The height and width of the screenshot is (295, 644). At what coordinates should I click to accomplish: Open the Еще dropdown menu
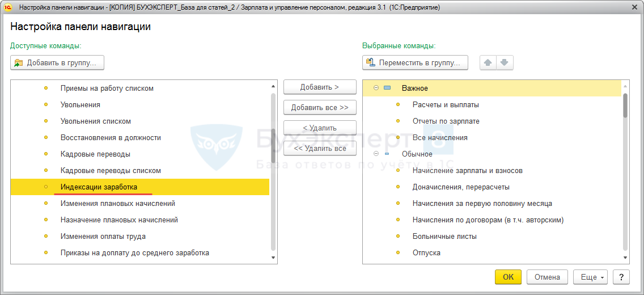pyautogui.click(x=590, y=277)
